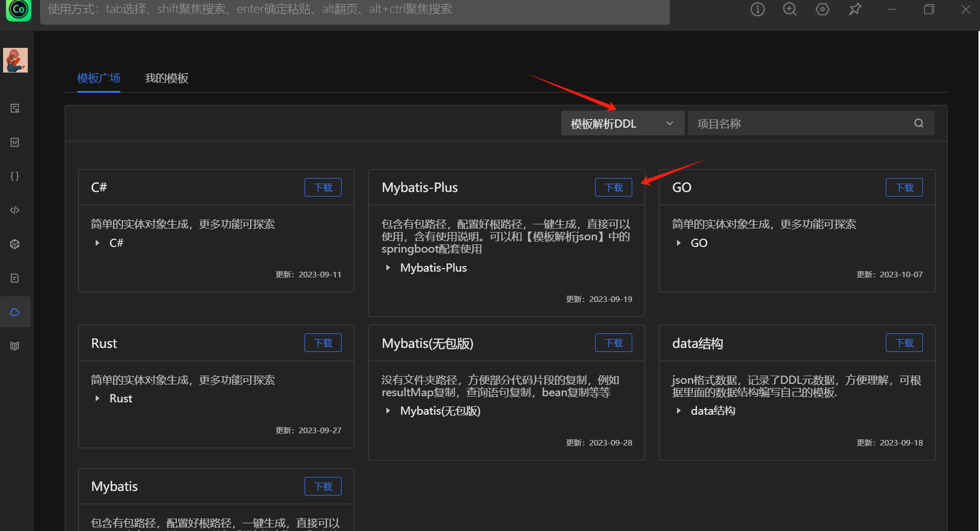Click the 更新: 2023-09-27 date text
This screenshot has width=980, height=531.
click(308, 430)
